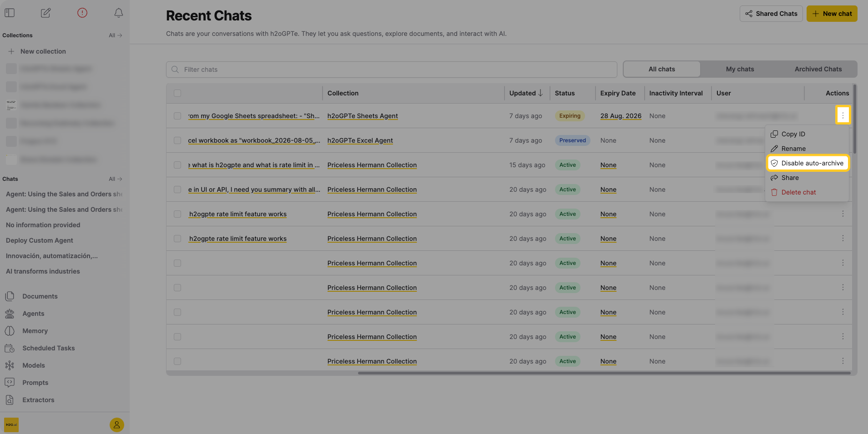Screen dimensions: 868x434
Task: Click New collection in sidebar
Action: pos(43,51)
